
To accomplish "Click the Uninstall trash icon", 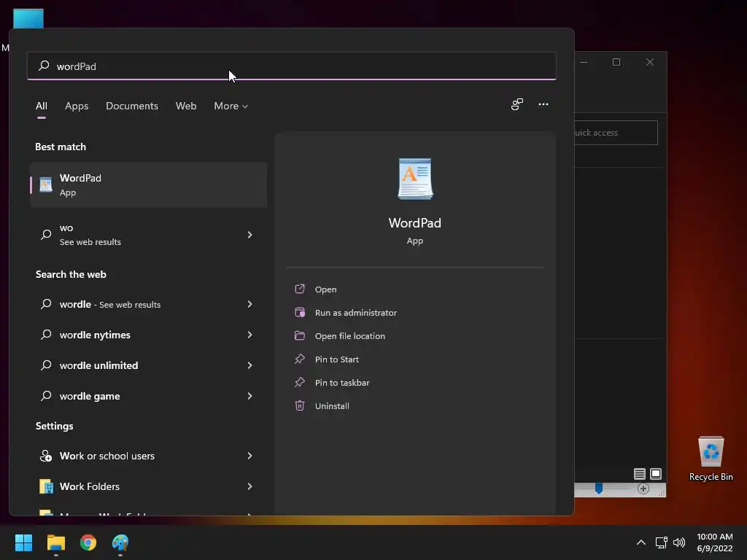I will pyautogui.click(x=300, y=405).
